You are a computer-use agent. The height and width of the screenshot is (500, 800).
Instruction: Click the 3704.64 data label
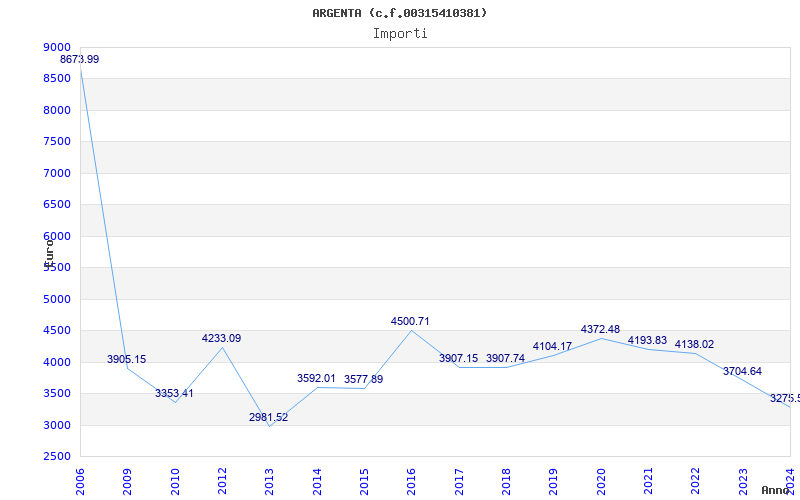[742, 371]
